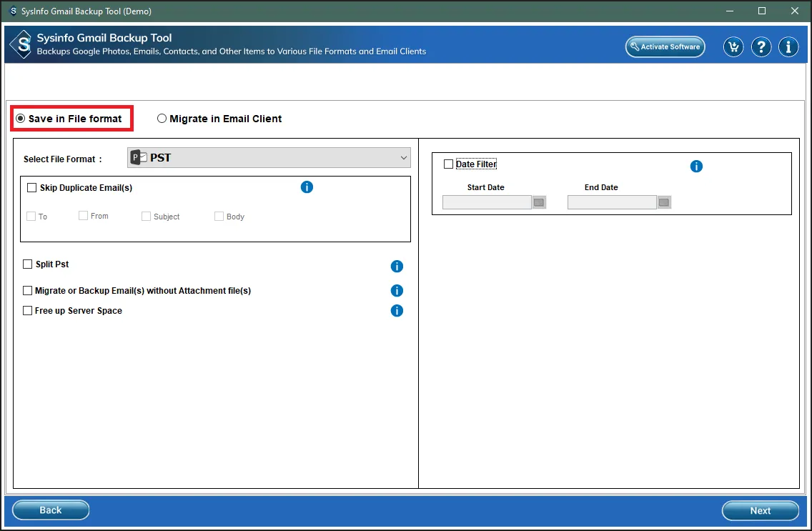This screenshot has height=531, width=812.
Task: Enable the Date Filter checkbox
Action: pyautogui.click(x=448, y=164)
